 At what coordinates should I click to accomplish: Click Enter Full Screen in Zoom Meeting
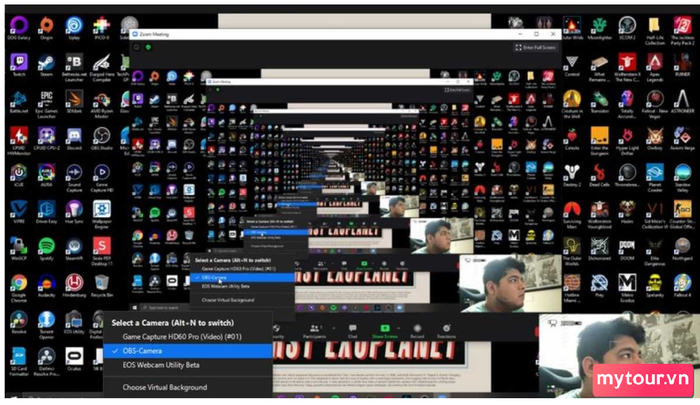pyautogui.click(x=536, y=47)
